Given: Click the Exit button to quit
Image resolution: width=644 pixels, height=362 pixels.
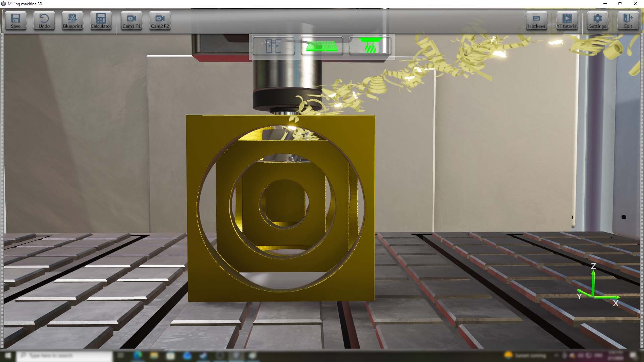Looking at the screenshot, I should tap(628, 21).
